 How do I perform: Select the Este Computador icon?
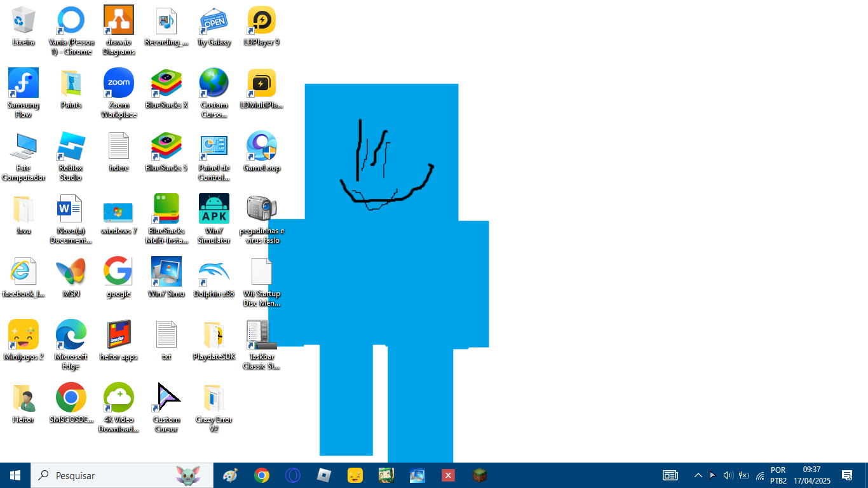click(x=24, y=156)
